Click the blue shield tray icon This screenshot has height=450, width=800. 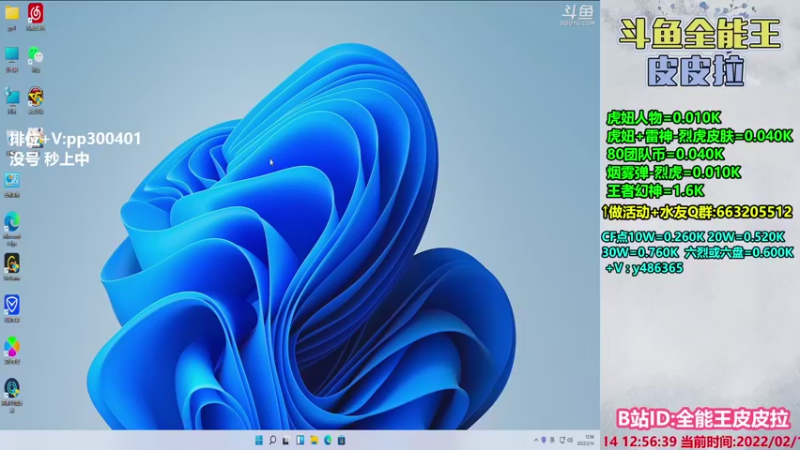[544, 440]
